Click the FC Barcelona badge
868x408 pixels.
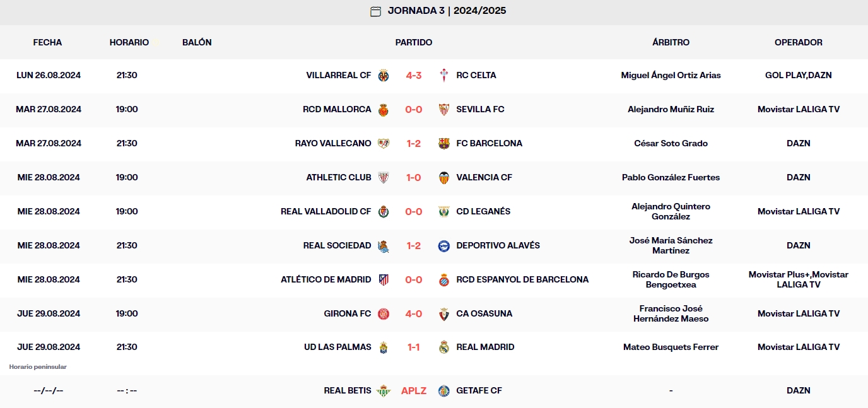tap(442, 143)
